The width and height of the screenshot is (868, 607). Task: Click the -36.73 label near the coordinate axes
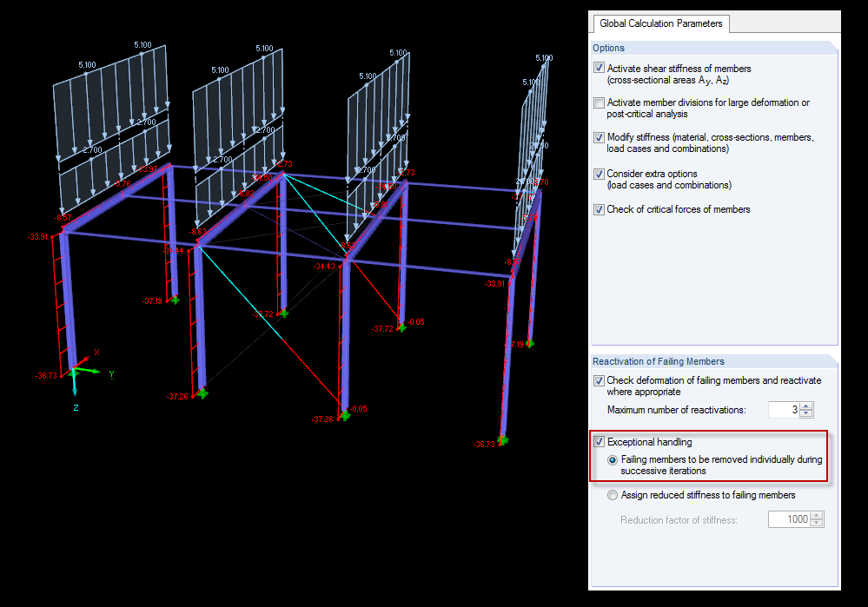pyautogui.click(x=47, y=376)
